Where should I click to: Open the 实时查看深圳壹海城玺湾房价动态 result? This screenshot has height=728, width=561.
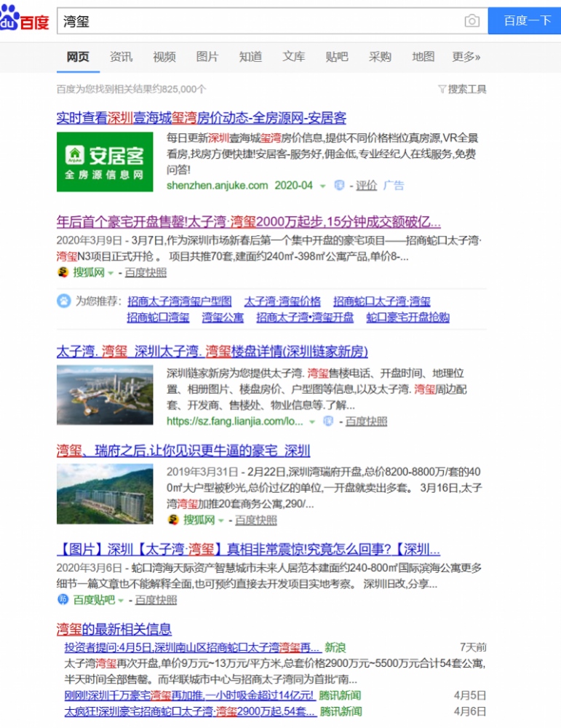202,118
